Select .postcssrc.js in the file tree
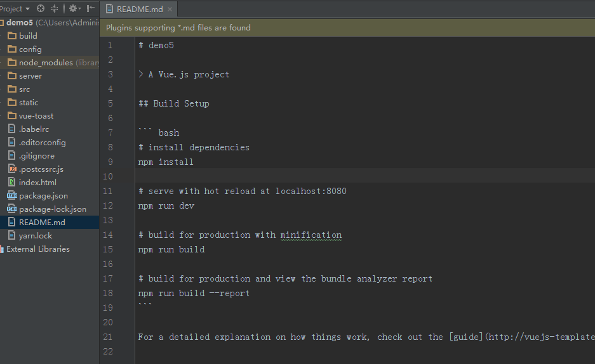The width and height of the screenshot is (595, 364). [41, 169]
